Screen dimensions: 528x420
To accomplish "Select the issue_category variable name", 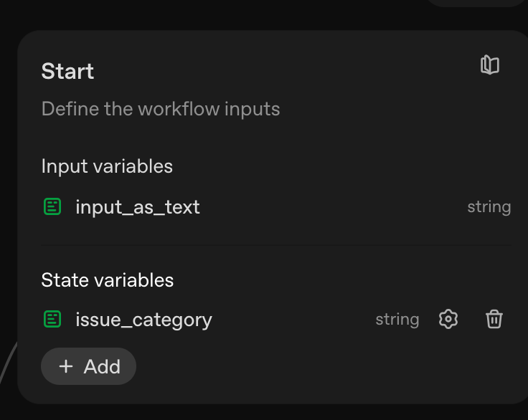I will pos(143,320).
